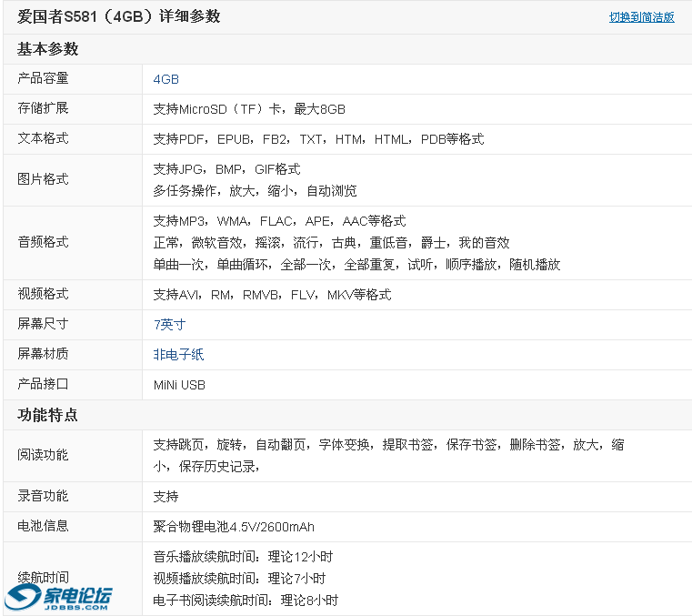Select the 电池信息 row label

click(x=43, y=526)
